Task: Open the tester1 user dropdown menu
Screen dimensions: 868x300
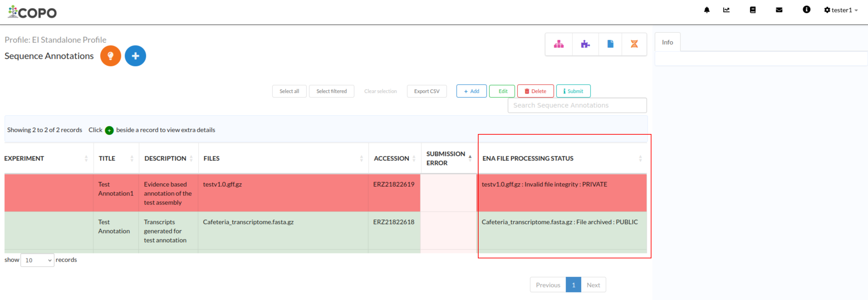Action: 841,10
